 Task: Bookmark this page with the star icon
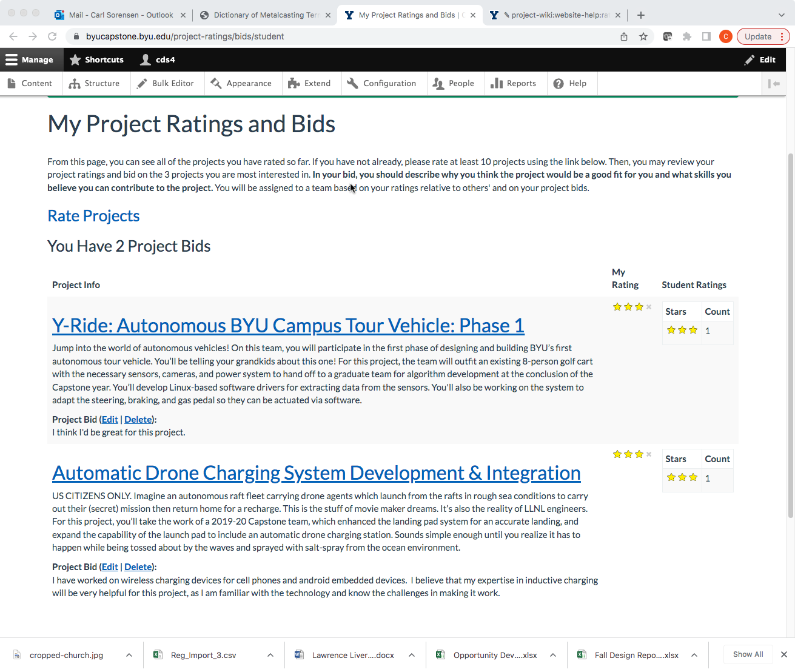click(x=643, y=36)
